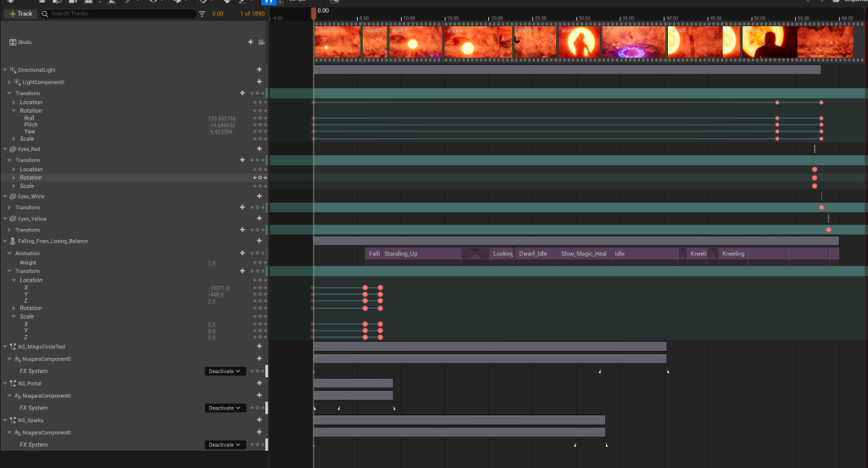Click the shot1 thumbnail in Shots track
The height and width of the screenshot is (468, 868).
(x=337, y=42)
